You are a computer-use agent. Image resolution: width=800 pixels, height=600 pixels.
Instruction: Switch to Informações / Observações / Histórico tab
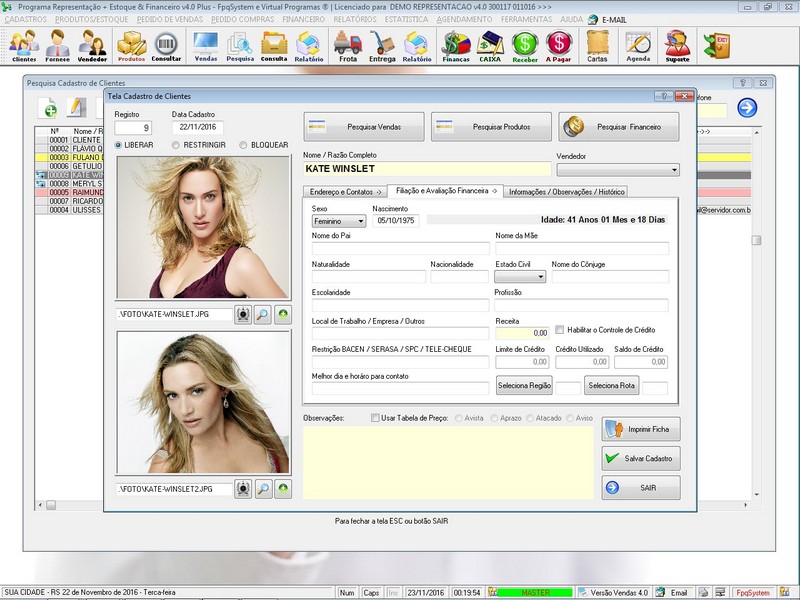pyautogui.click(x=566, y=192)
